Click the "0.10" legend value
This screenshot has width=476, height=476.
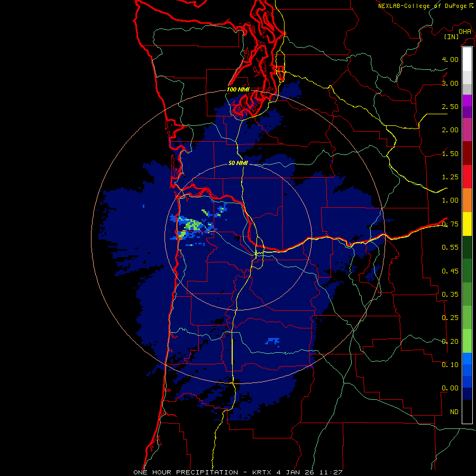[x=450, y=364]
